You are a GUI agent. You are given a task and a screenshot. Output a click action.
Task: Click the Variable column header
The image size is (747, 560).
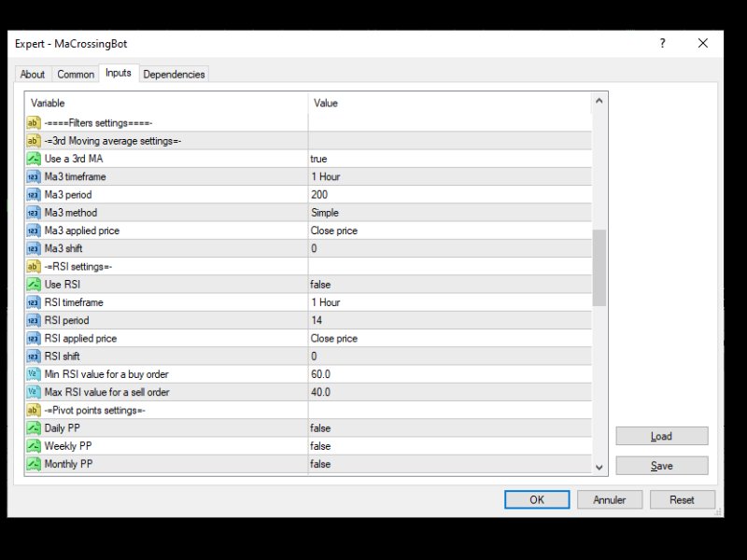coord(167,103)
